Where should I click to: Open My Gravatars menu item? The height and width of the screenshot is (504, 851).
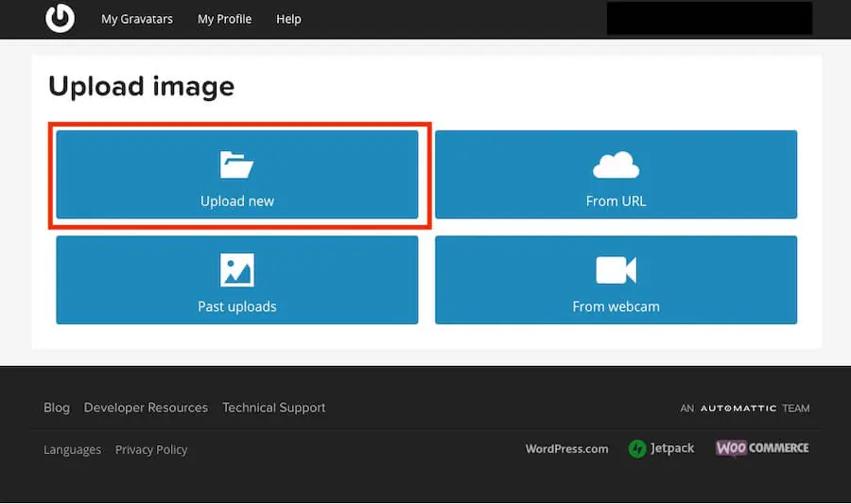[137, 19]
